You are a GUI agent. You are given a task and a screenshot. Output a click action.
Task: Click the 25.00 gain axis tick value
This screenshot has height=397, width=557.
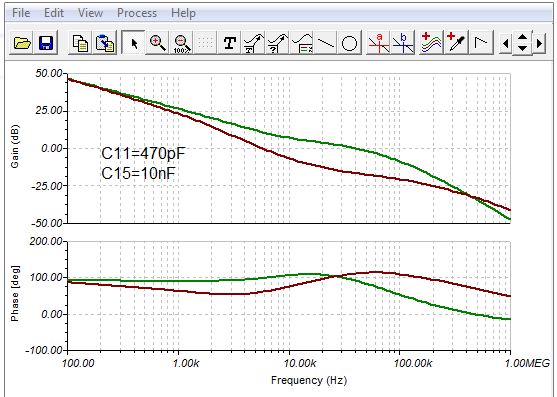(x=49, y=111)
